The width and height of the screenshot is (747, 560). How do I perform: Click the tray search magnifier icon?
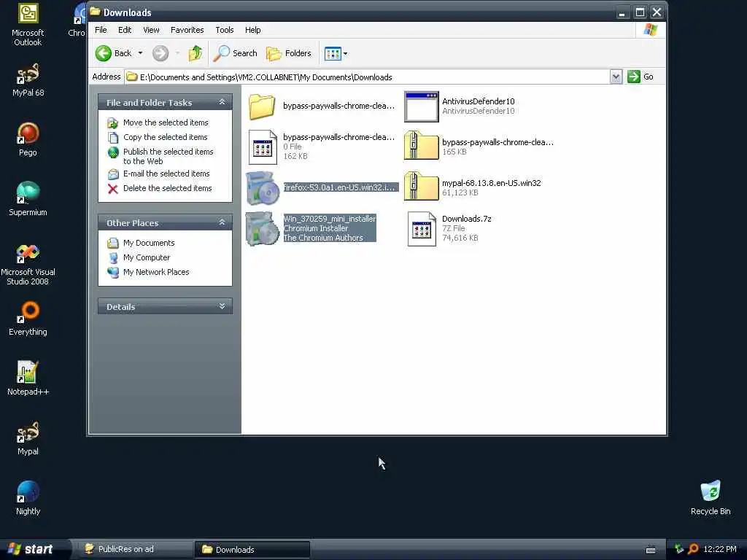693,549
